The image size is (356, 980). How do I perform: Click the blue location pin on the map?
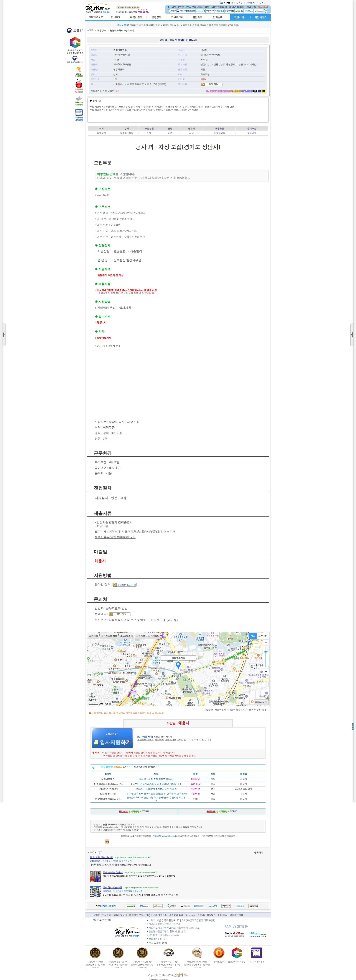click(x=178, y=665)
